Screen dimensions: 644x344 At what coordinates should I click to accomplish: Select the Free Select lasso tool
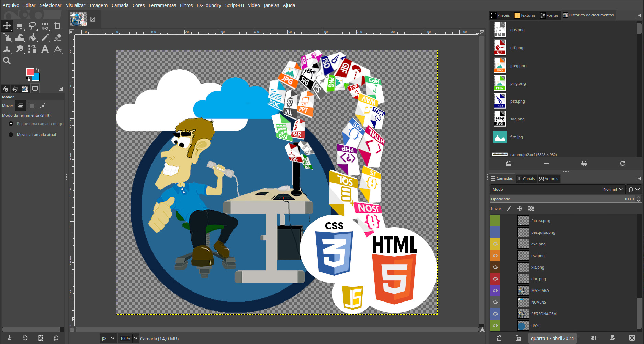point(32,26)
